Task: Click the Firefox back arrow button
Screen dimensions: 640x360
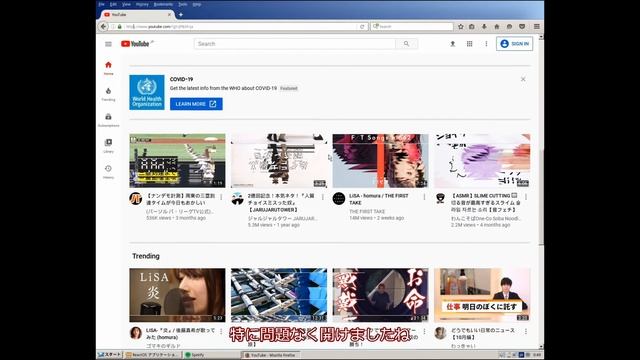Action: point(103,27)
